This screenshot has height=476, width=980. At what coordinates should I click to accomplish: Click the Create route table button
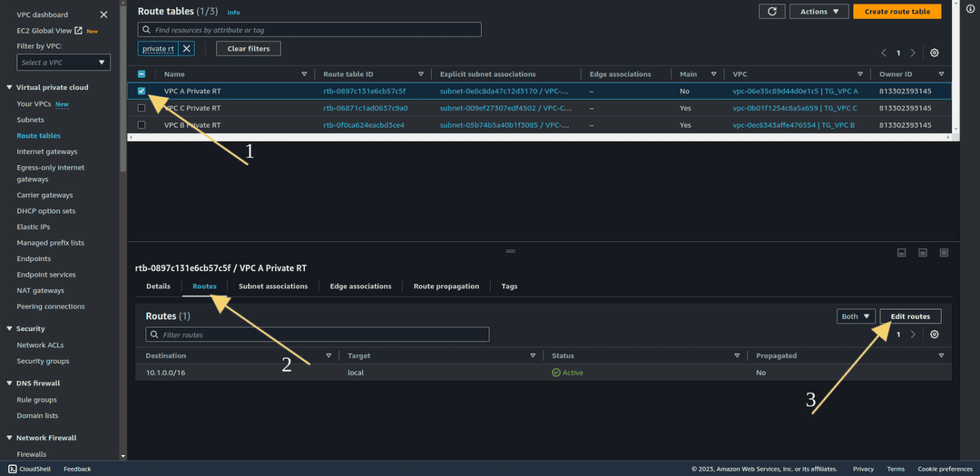pyautogui.click(x=897, y=11)
